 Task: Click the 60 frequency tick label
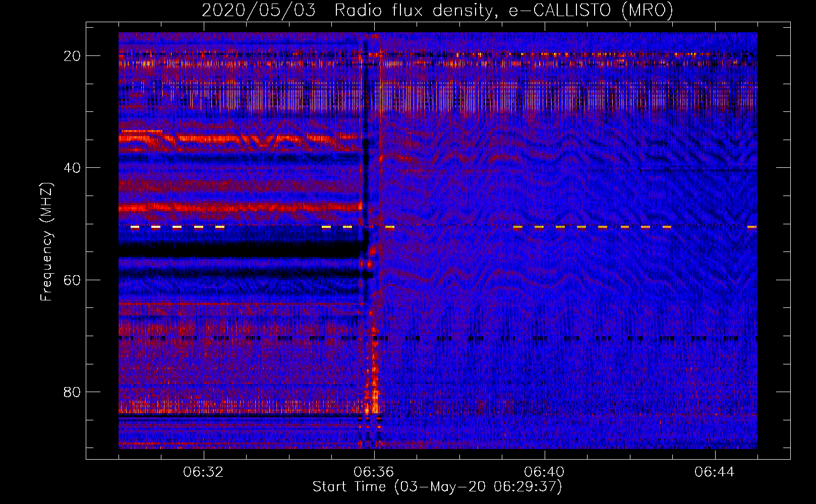tap(72, 280)
